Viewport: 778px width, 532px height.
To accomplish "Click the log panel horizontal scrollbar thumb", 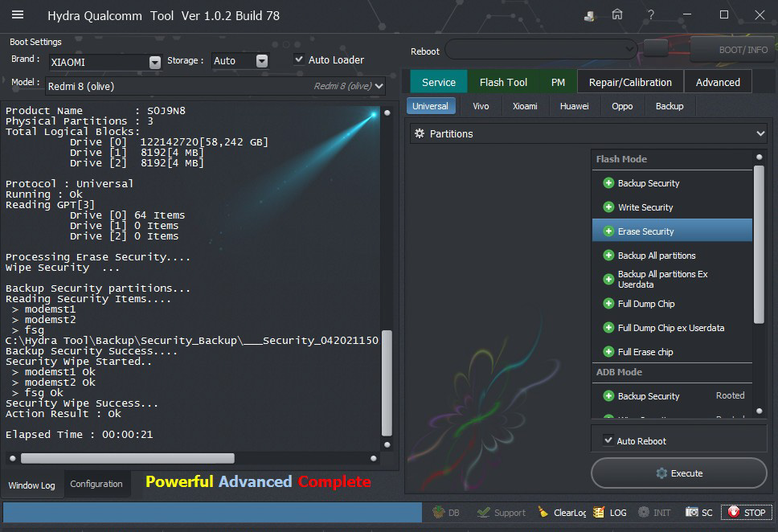I will [128, 458].
